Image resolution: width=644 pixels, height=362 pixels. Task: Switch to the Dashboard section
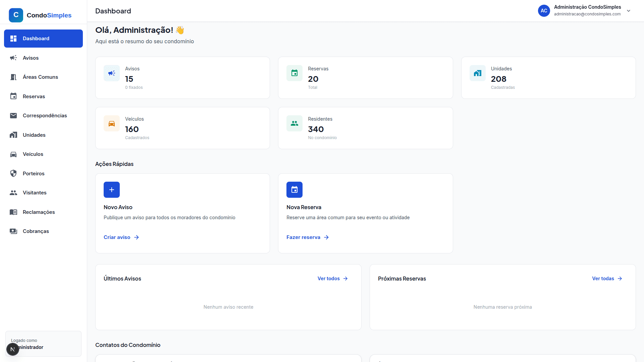36,38
